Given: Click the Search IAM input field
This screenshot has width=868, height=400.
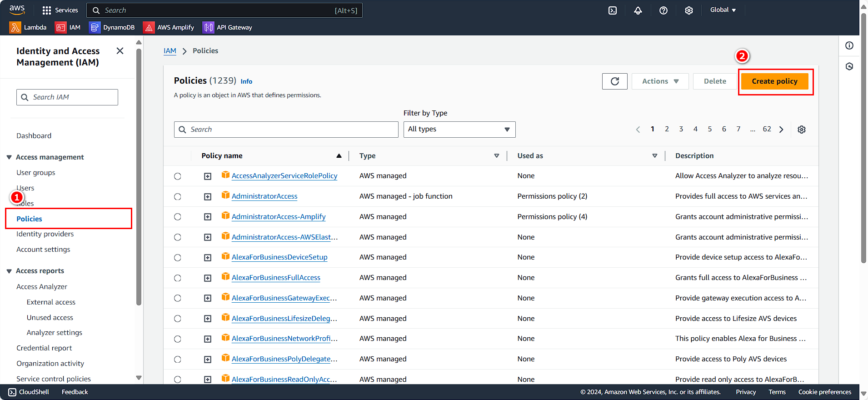Looking at the screenshot, I should 67,97.
